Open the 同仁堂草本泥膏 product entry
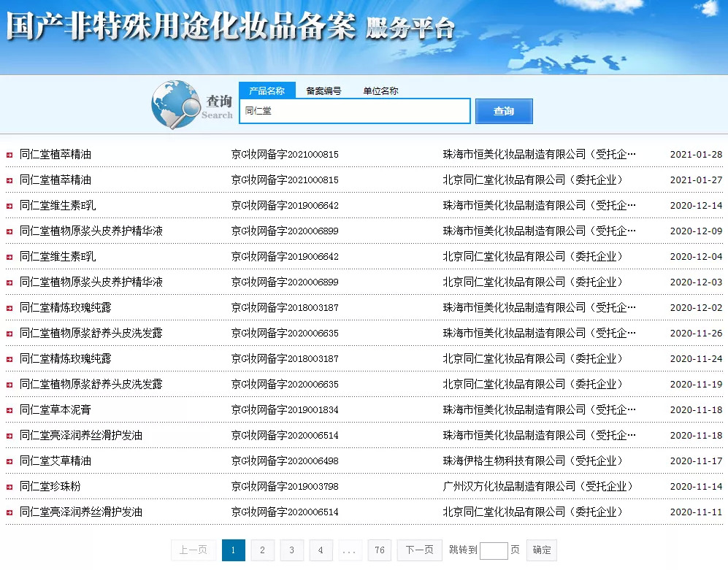This screenshot has height=570, width=728. [55, 410]
